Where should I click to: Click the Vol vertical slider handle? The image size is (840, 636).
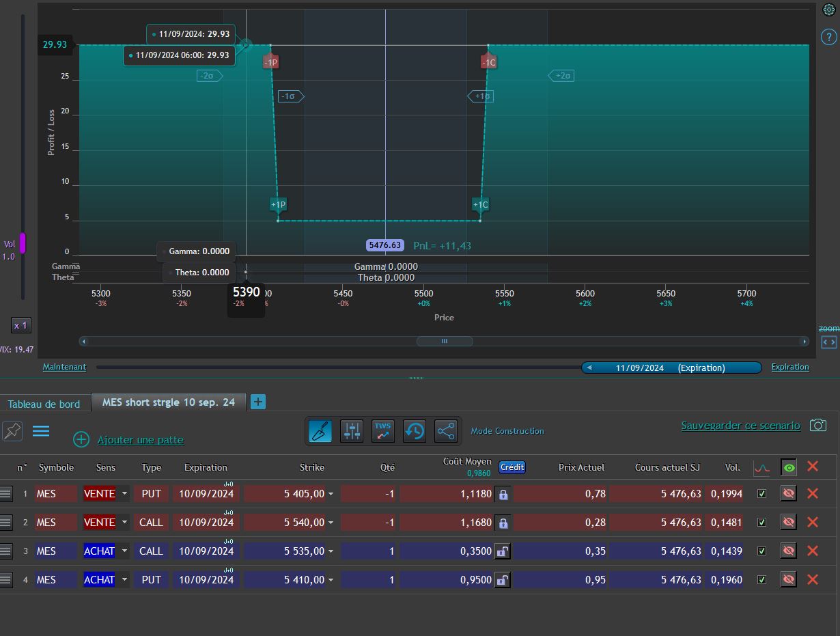click(23, 243)
